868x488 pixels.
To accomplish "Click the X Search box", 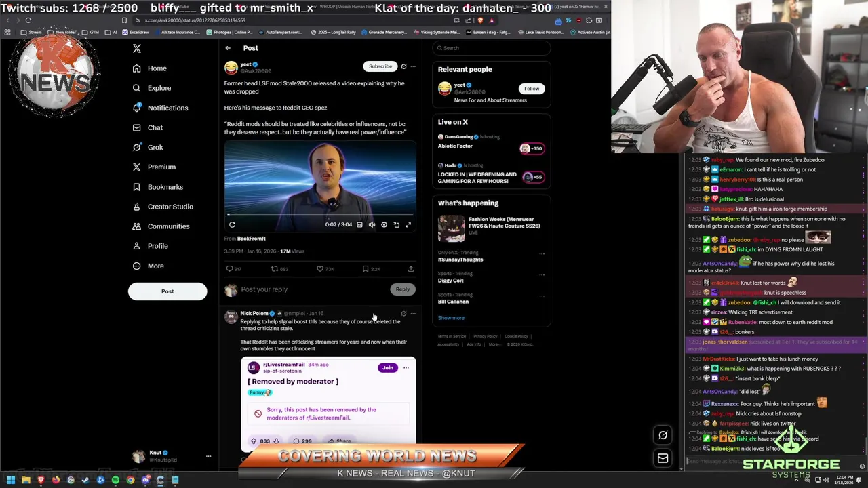I will coord(491,48).
